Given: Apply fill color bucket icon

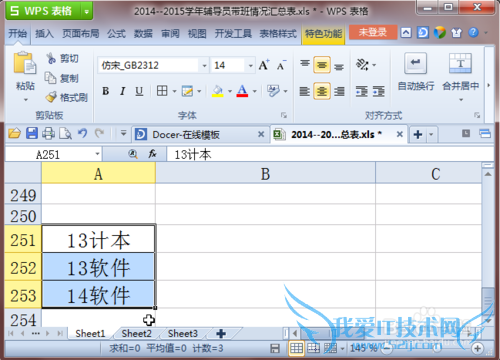Looking at the screenshot, I should pos(218,91).
